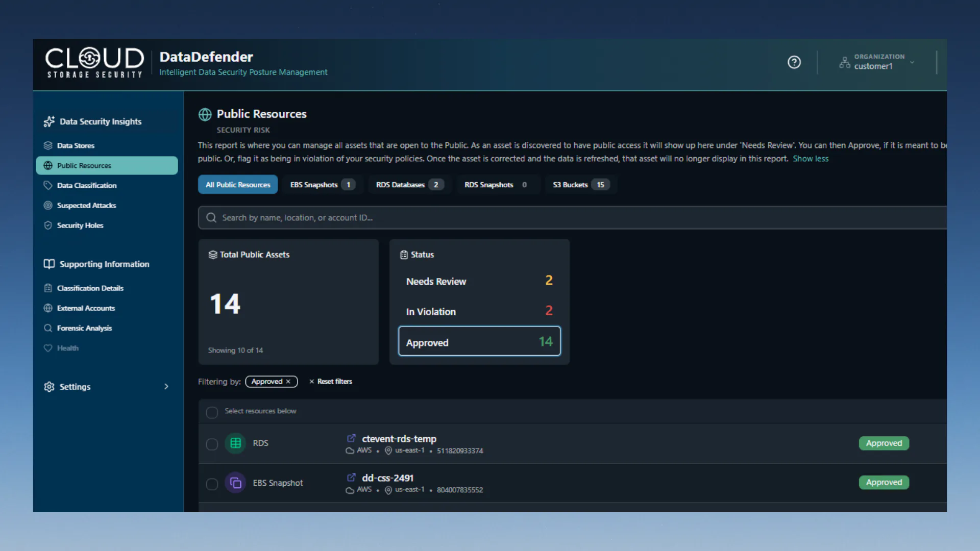Open the dd-css-2491 resource name
980x551 pixels.
(388, 478)
